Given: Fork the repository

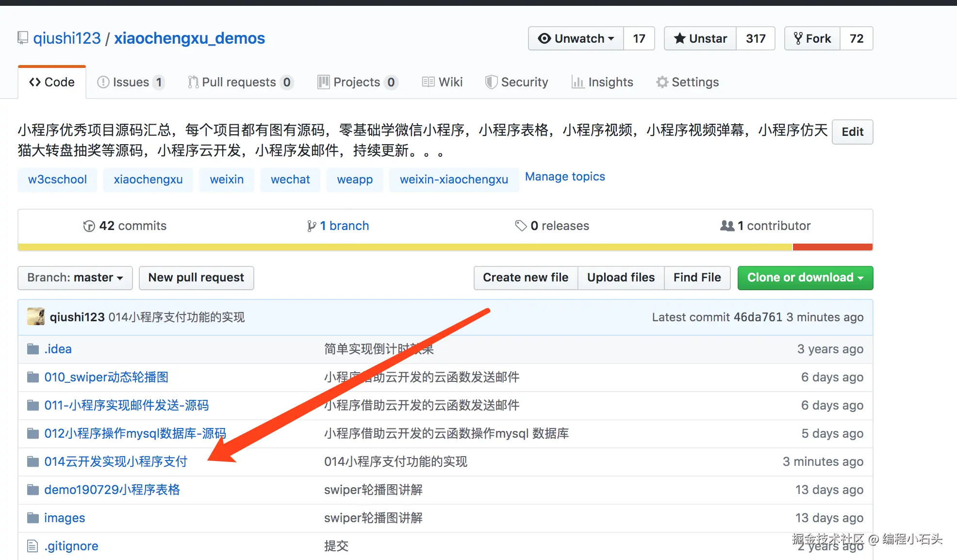Looking at the screenshot, I should [812, 38].
